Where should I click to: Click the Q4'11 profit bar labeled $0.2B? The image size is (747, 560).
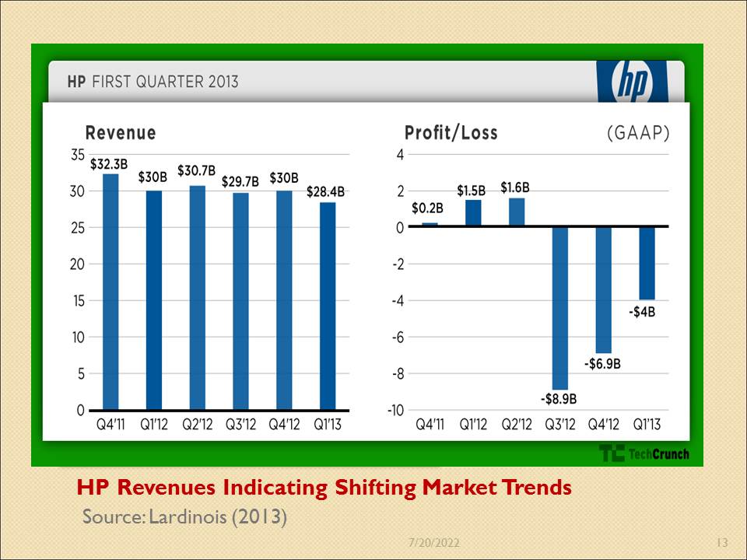click(430, 224)
